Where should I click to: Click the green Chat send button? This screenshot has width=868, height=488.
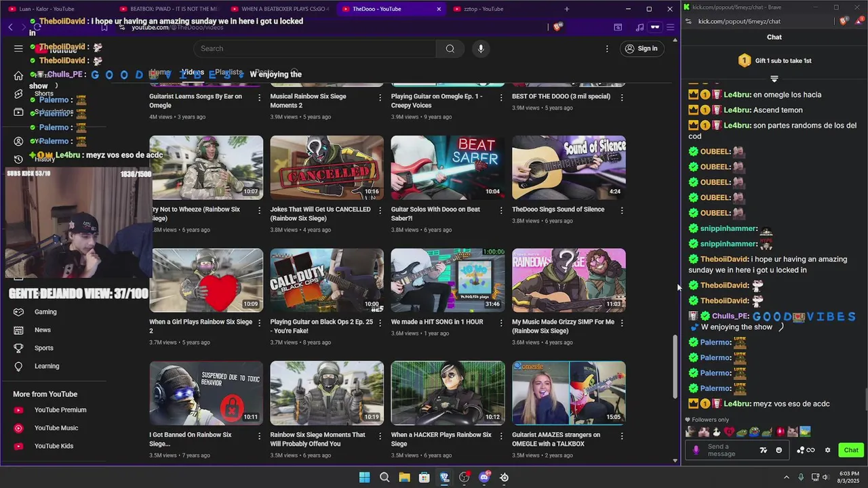point(851,450)
